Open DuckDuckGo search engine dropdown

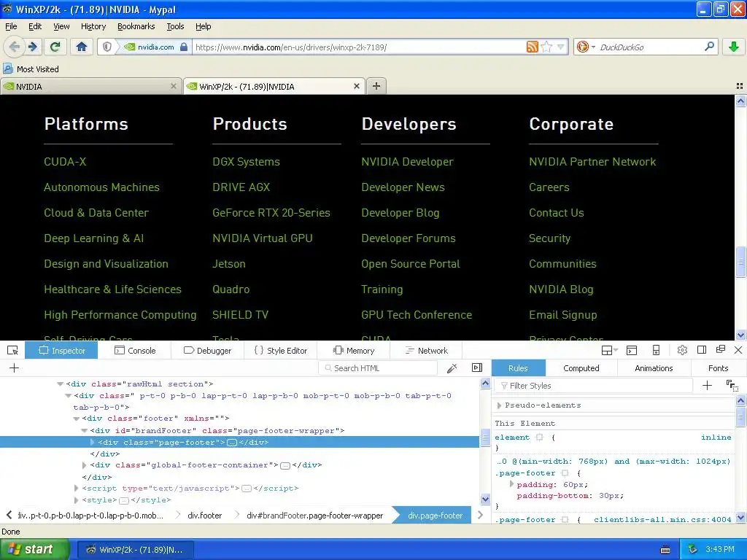point(585,47)
